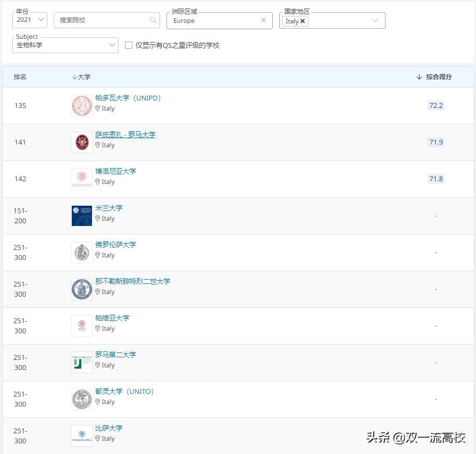Click the 萨皮恩扎-罗马大学 university seal logo
476x454 pixels.
point(81,142)
